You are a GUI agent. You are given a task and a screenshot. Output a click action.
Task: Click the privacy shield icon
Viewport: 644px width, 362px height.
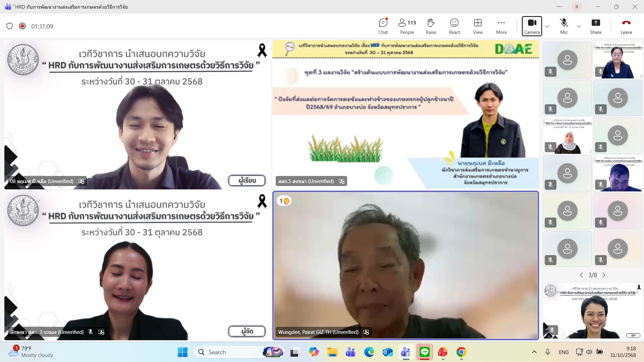tap(10, 26)
